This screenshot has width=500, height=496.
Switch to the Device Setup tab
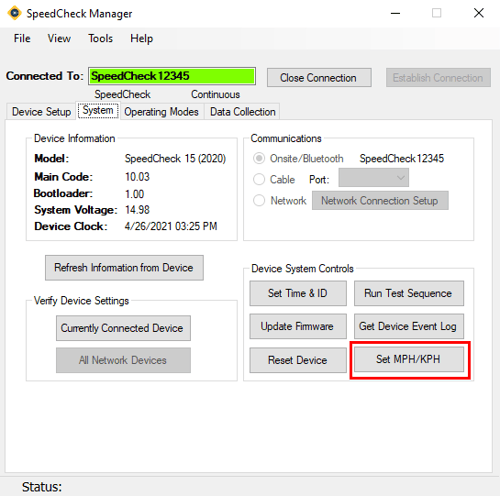pyautogui.click(x=41, y=111)
